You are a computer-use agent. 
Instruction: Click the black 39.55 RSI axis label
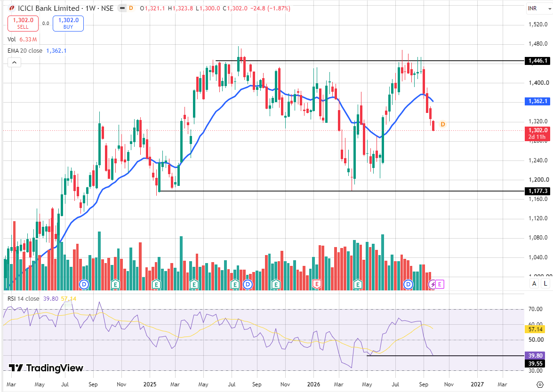(x=535, y=363)
